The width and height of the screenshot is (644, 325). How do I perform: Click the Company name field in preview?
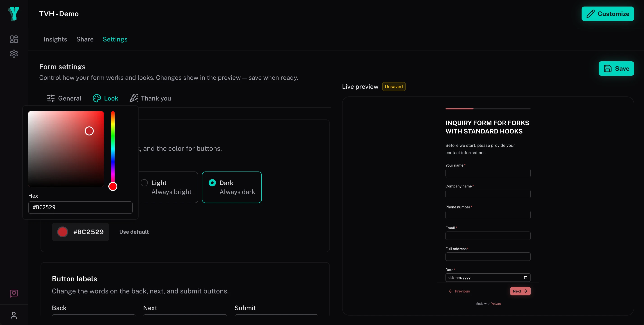pos(488,194)
